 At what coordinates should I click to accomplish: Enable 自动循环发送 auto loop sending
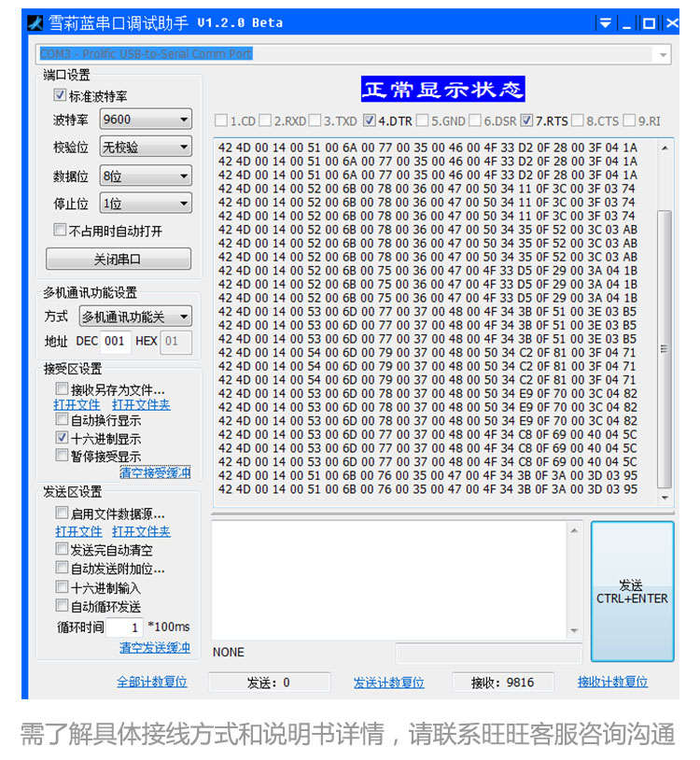(62, 606)
